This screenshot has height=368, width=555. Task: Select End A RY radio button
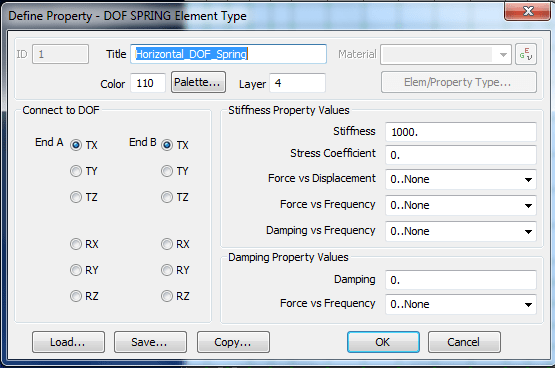click(x=76, y=270)
